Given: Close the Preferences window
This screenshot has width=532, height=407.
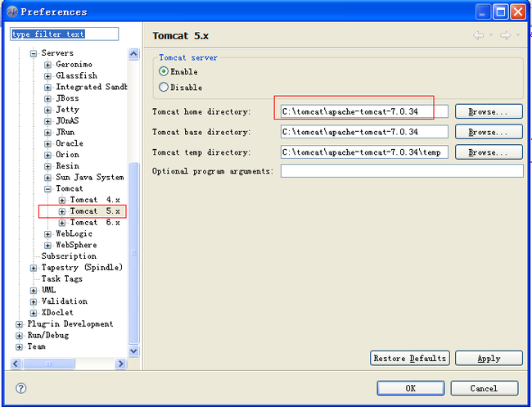Looking at the screenshot, I should click(x=518, y=12).
